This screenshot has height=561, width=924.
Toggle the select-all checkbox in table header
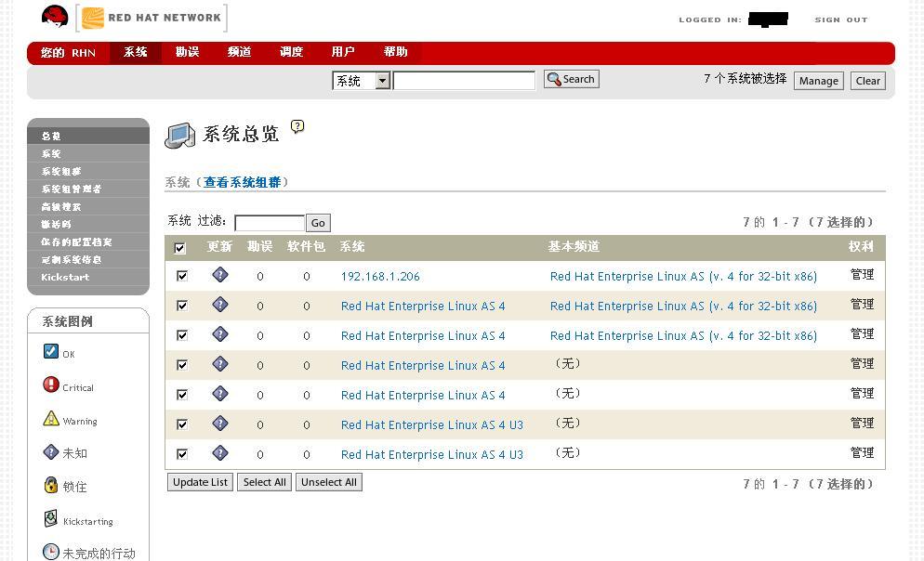180,248
